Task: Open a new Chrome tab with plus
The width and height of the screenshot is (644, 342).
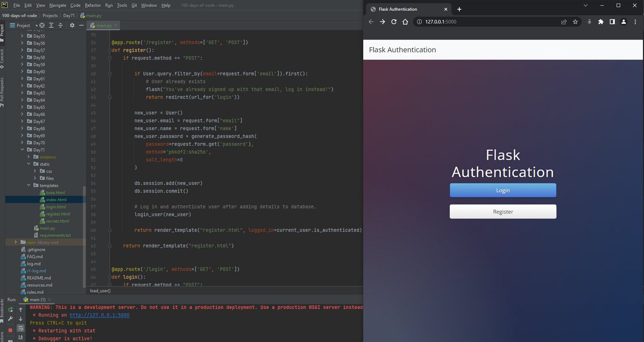Action: pyautogui.click(x=459, y=9)
